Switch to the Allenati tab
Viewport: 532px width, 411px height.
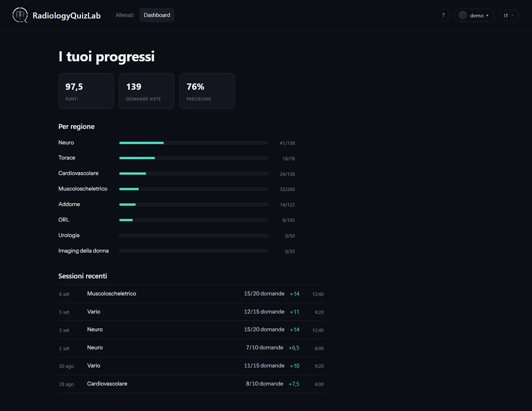pos(125,15)
